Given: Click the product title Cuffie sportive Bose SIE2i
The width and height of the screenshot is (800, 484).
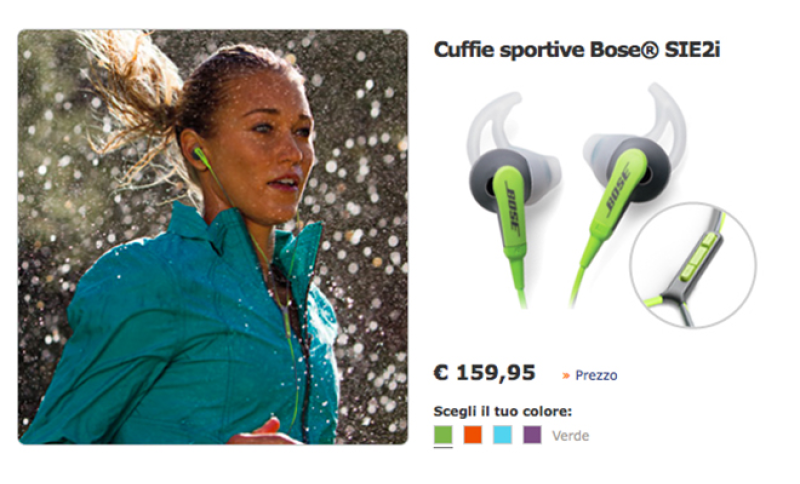Looking at the screenshot, I should point(577,50).
